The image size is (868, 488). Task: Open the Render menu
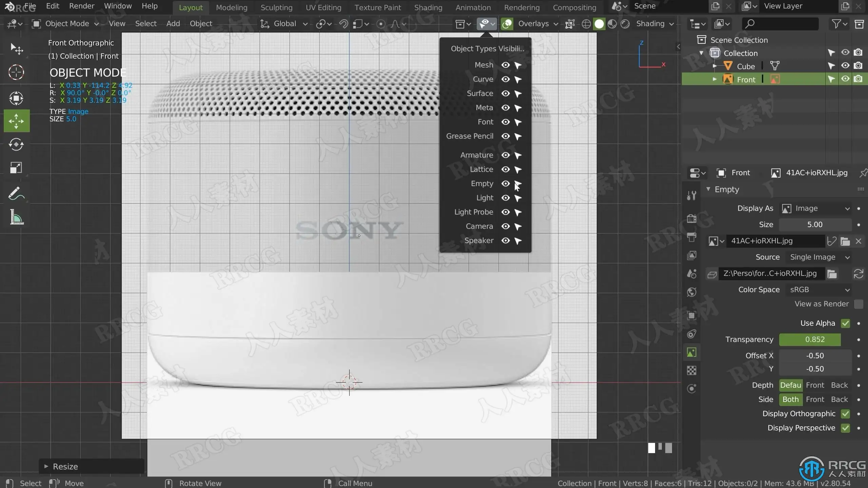pyautogui.click(x=81, y=6)
